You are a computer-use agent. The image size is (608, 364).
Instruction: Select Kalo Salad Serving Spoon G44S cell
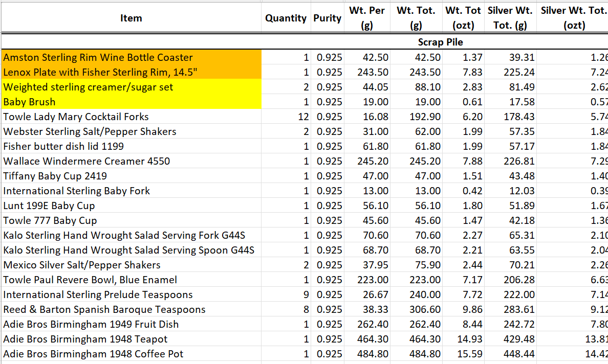click(x=132, y=250)
